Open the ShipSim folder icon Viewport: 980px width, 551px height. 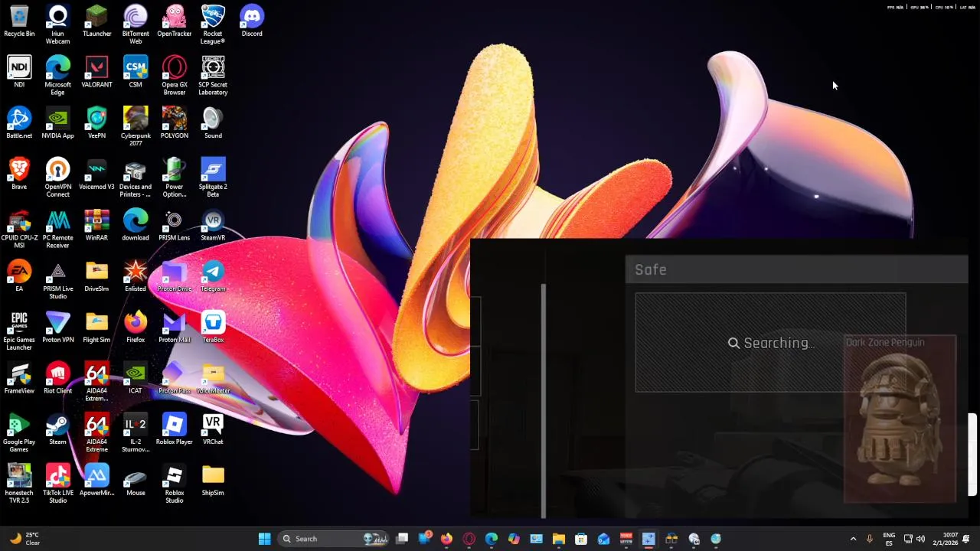(213, 481)
